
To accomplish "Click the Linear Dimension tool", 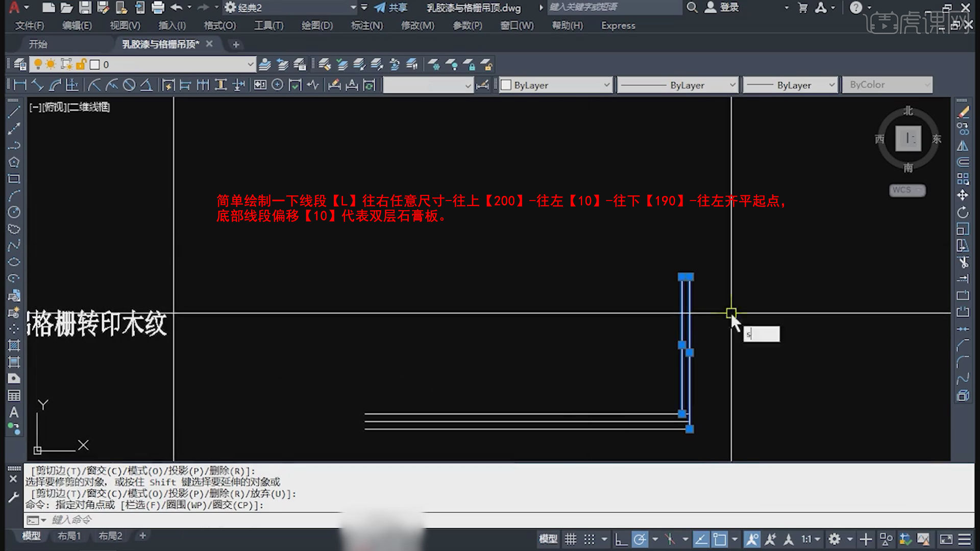I will point(20,85).
